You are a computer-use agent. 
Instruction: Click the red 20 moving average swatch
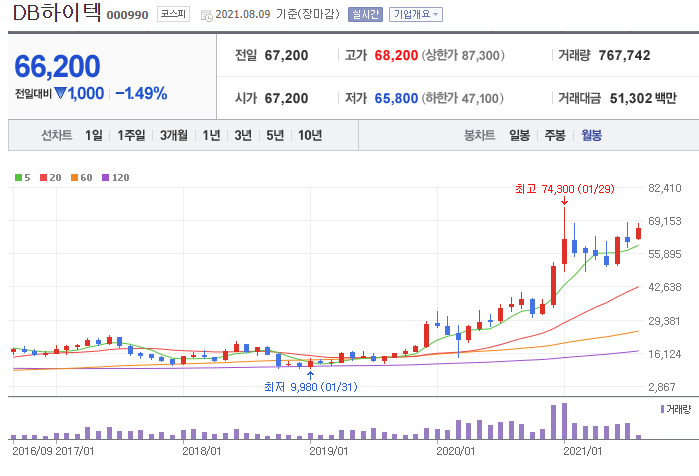[43, 177]
